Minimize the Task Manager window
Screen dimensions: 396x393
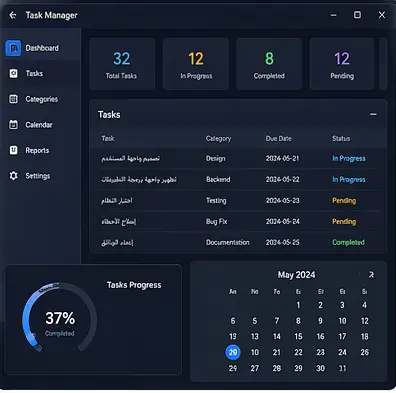pos(333,15)
